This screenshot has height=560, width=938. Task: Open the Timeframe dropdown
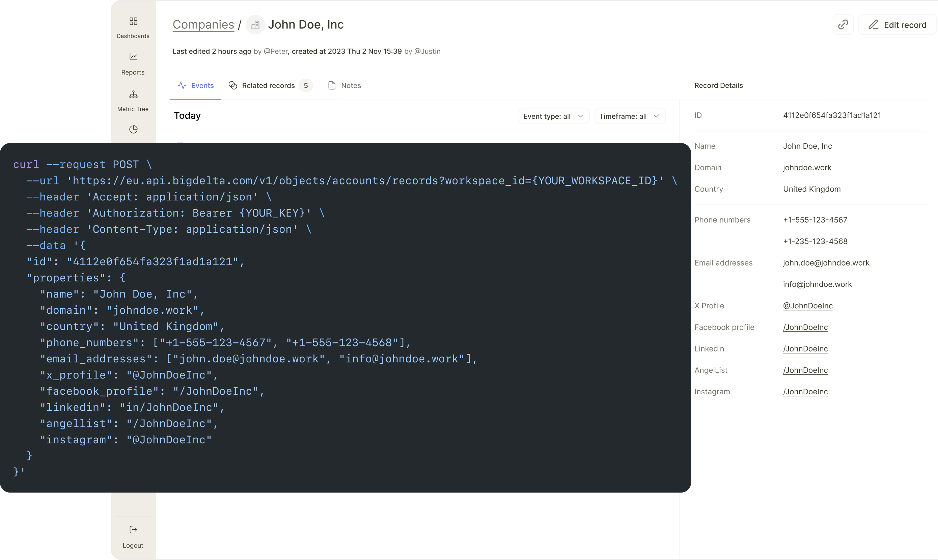629,116
